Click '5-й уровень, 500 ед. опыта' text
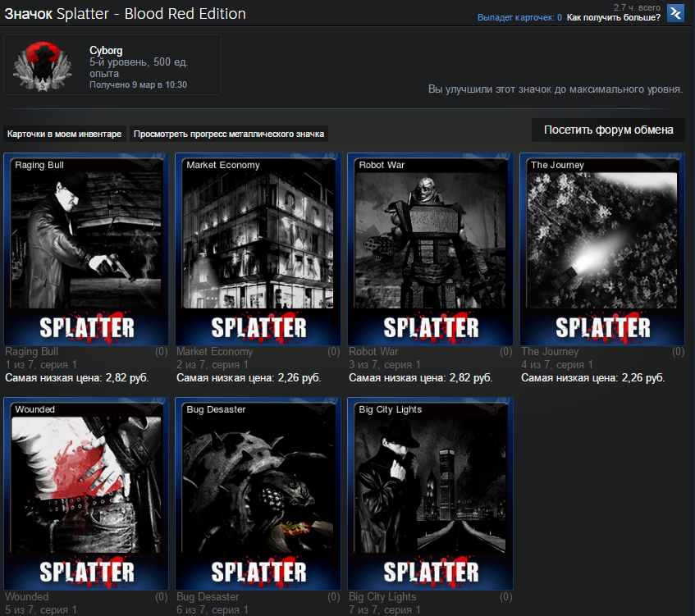This screenshot has width=695, height=616. [x=139, y=68]
